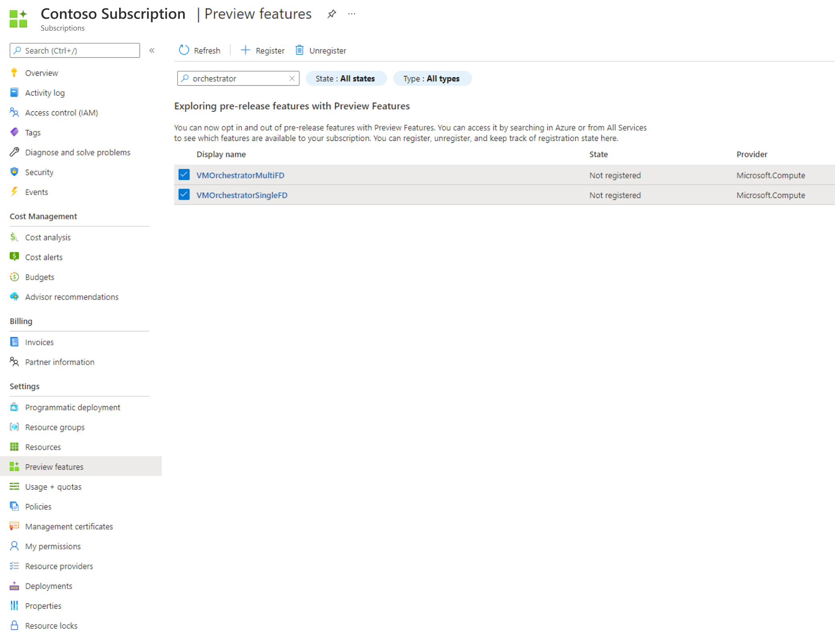
Task: Click the Management certificates icon
Action: click(14, 526)
